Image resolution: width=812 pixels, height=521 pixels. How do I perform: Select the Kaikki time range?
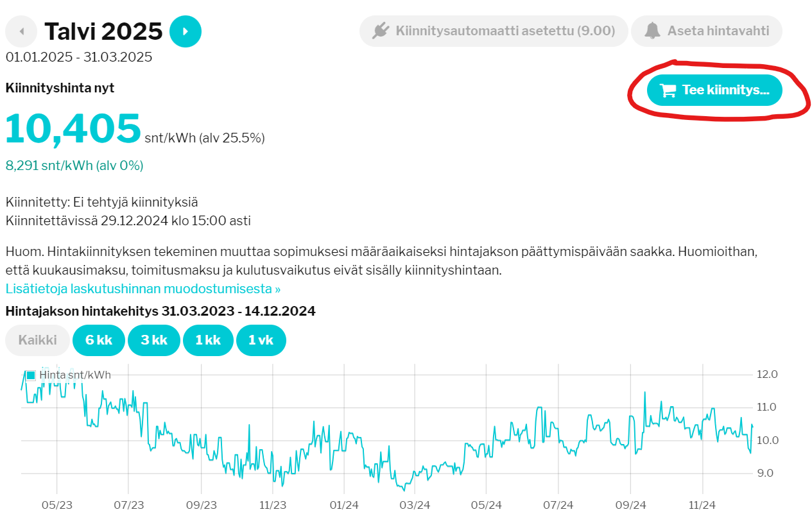point(37,340)
